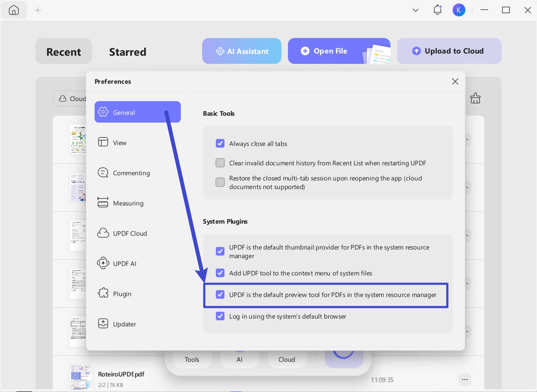537x392 pixels.
Task: Click the Commenting speech bubble icon
Action: pos(103,173)
